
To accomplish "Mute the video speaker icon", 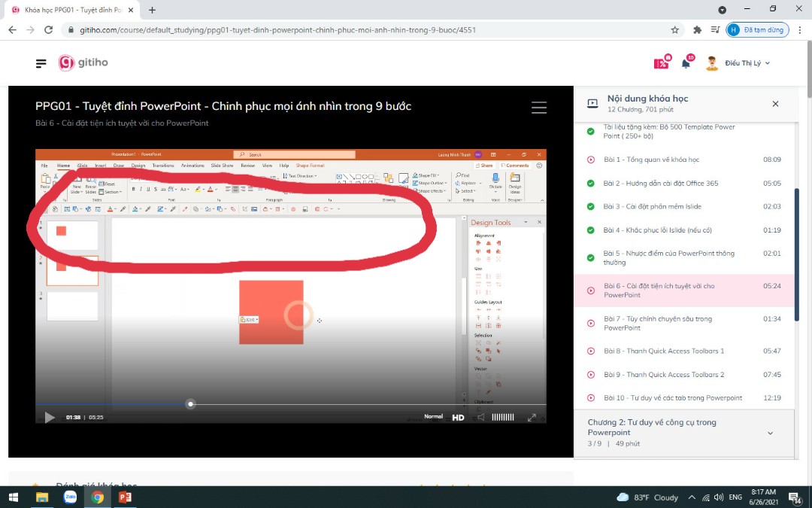I will pyautogui.click(x=481, y=417).
